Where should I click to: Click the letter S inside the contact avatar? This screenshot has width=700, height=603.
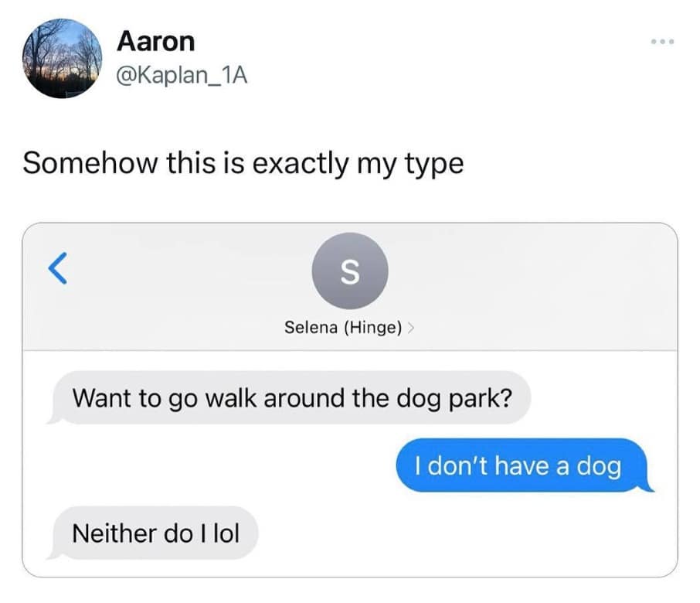(350, 272)
